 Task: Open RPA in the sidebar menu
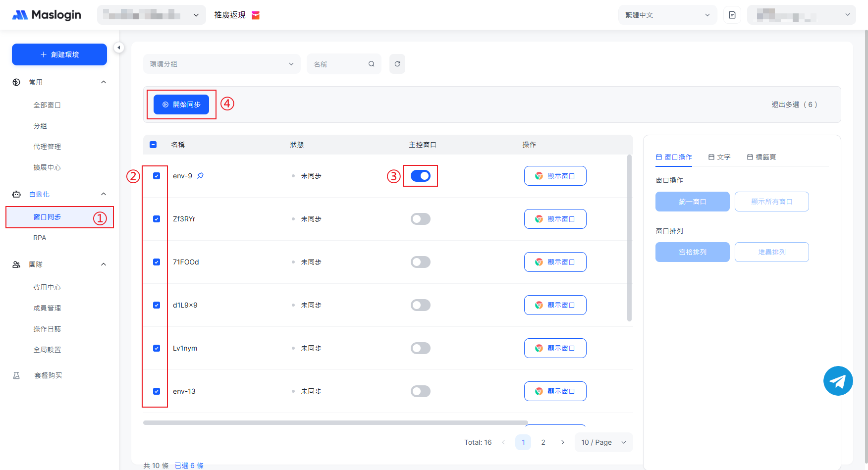40,238
